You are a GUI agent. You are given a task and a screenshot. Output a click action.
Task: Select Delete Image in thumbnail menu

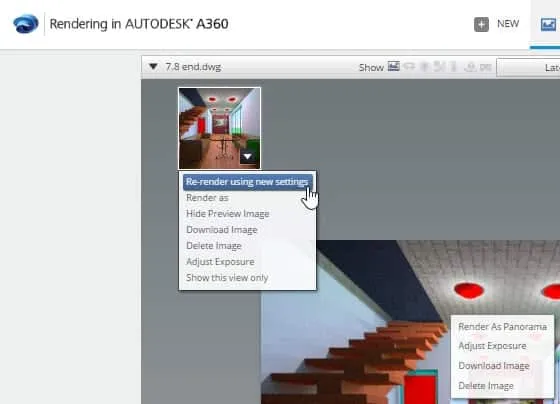(214, 246)
